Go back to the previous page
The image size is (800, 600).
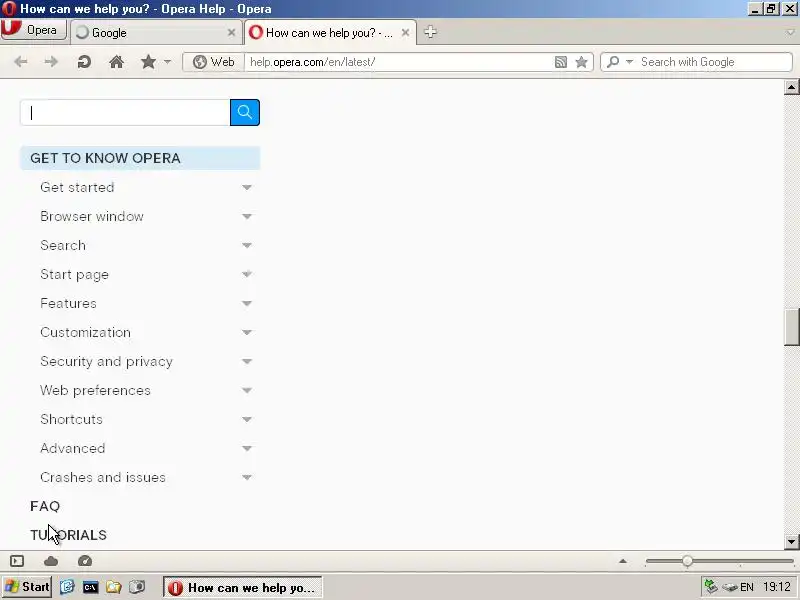[21, 62]
